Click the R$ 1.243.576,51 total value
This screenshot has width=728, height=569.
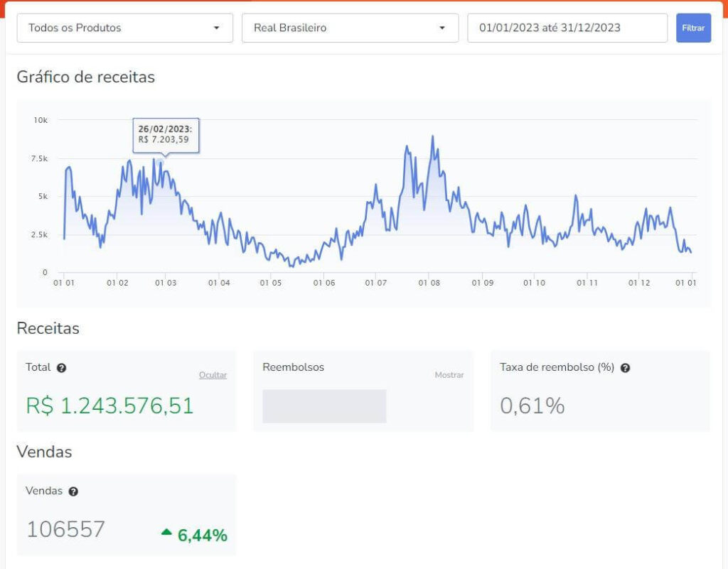[109, 406]
